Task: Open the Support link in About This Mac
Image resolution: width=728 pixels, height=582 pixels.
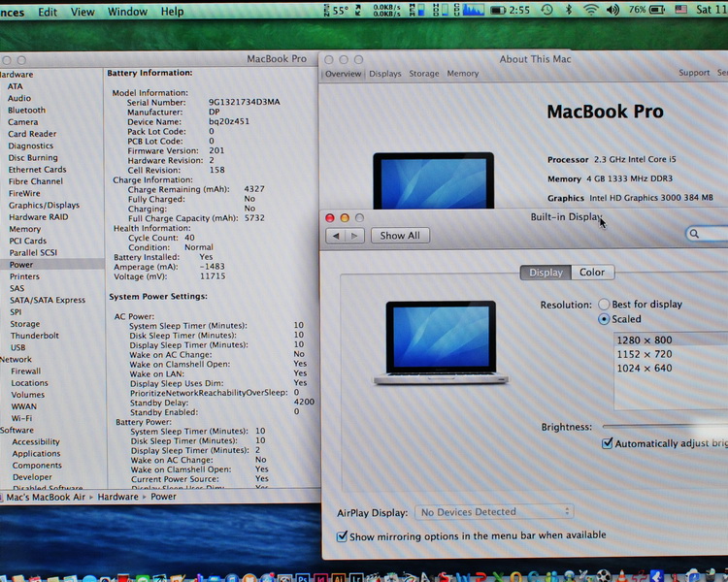Action: click(x=694, y=73)
